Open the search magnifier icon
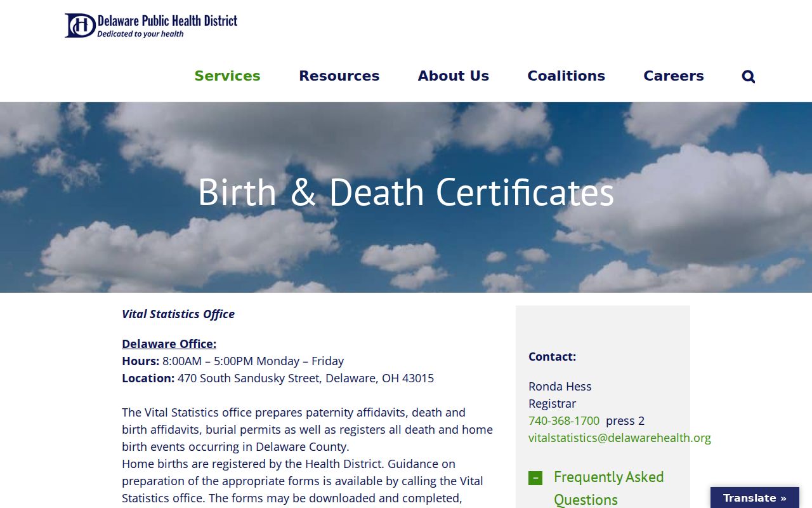The height and width of the screenshot is (508, 812). pyautogui.click(x=749, y=76)
